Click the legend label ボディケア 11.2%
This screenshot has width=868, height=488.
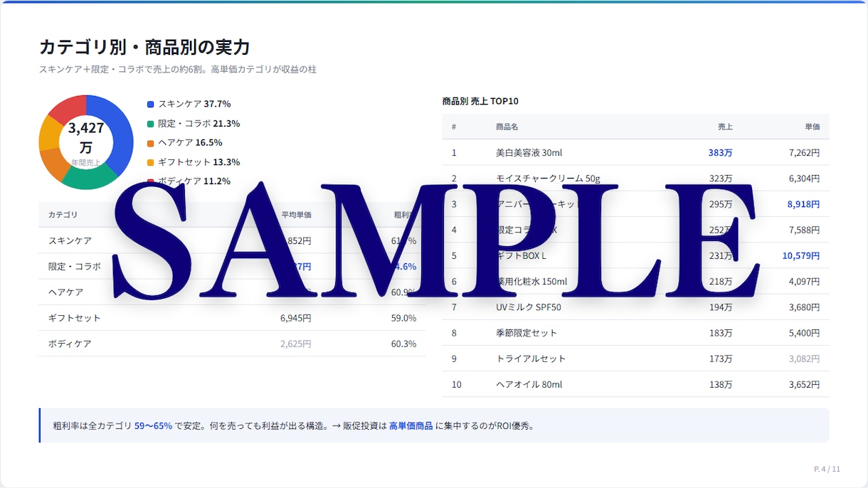(x=194, y=181)
